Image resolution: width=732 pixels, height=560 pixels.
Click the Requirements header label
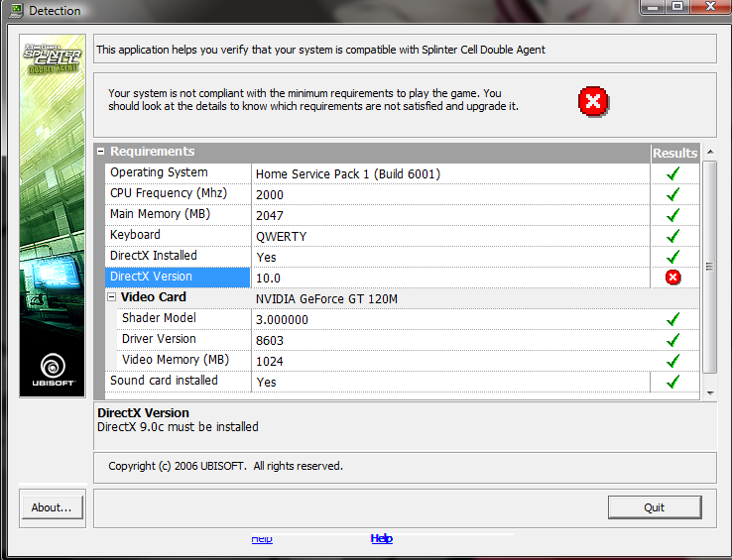[152, 152]
